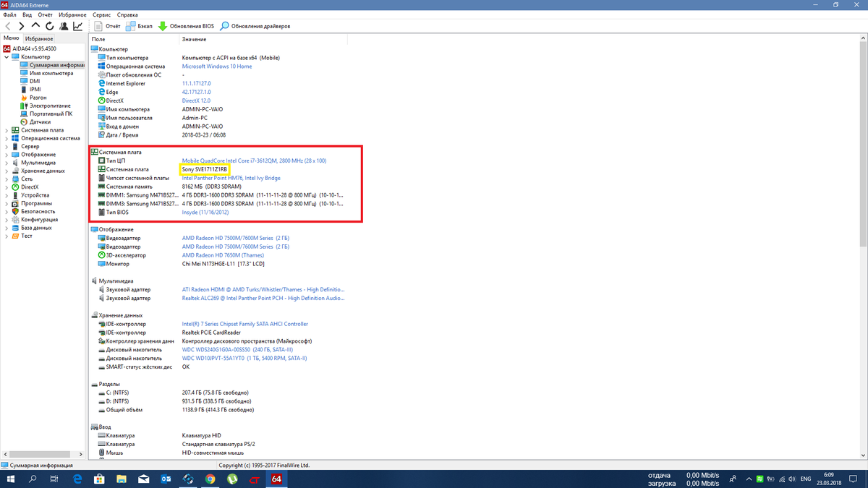
Task: Expand the Системная плата tree node
Action: pyautogui.click(x=7, y=130)
